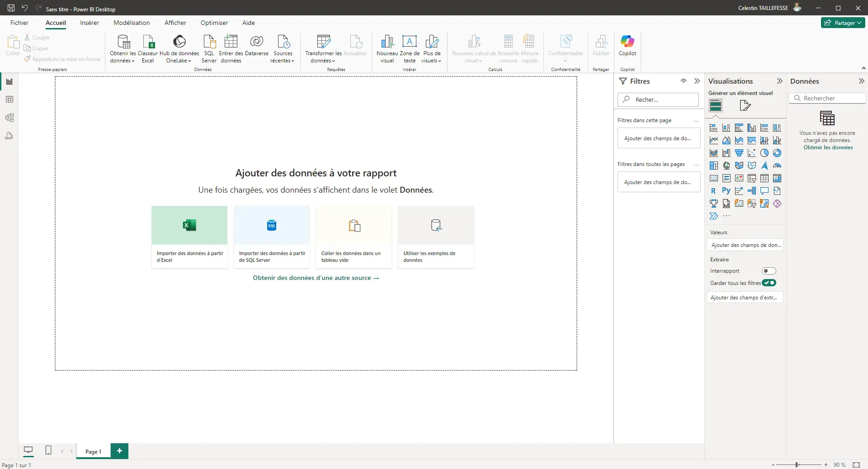Select the matrix visual
The image size is (868, 469).
[x=777, y=179]
